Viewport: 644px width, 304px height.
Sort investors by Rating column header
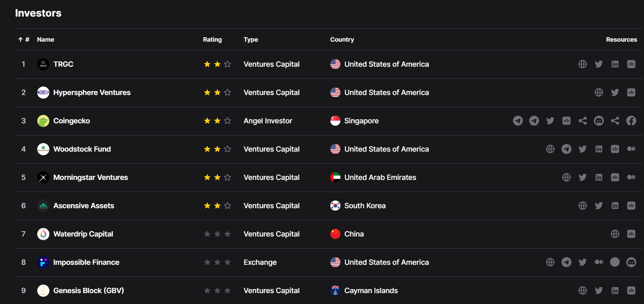coord(212,40)
